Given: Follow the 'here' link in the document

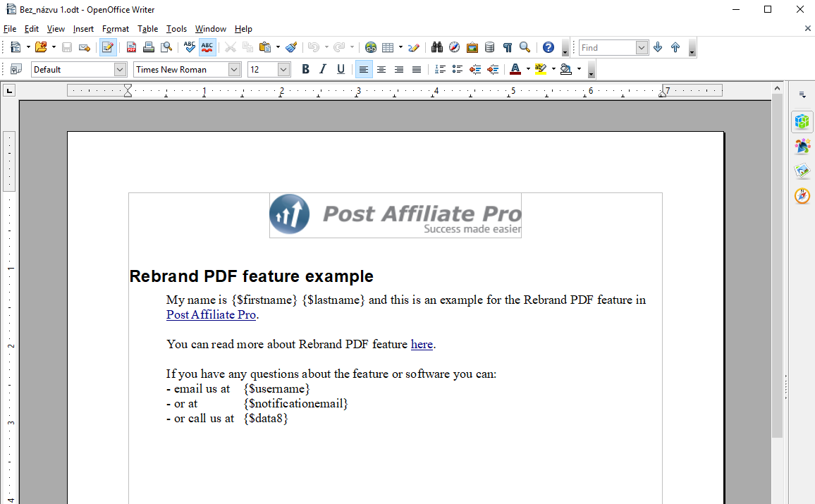Looking at the screenshot, I should [x=422, y=345].
